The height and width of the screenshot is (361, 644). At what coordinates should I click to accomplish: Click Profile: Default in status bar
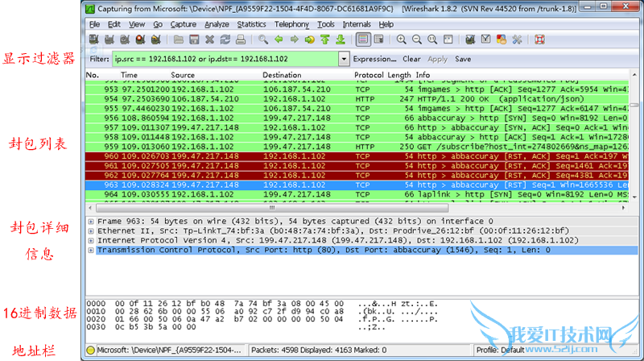(500, 351)
